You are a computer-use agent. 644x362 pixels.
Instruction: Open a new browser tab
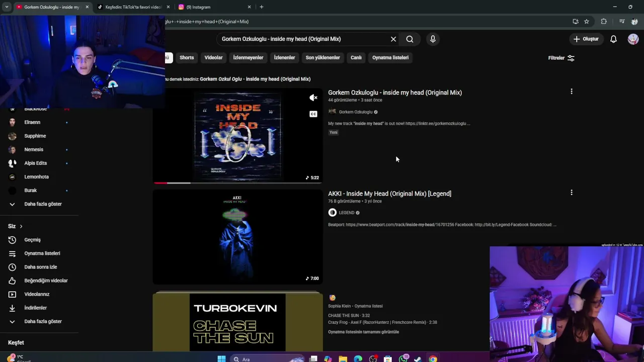262,7
